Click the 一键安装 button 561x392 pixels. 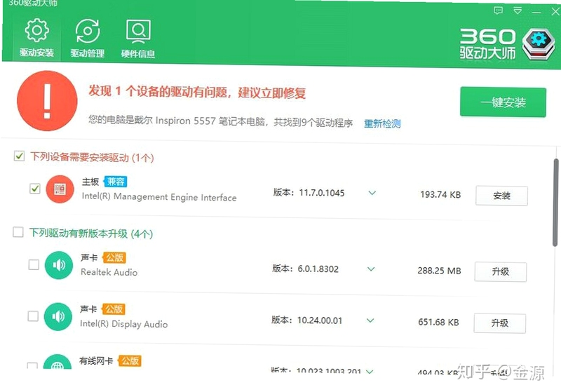[x=503, y=102]
